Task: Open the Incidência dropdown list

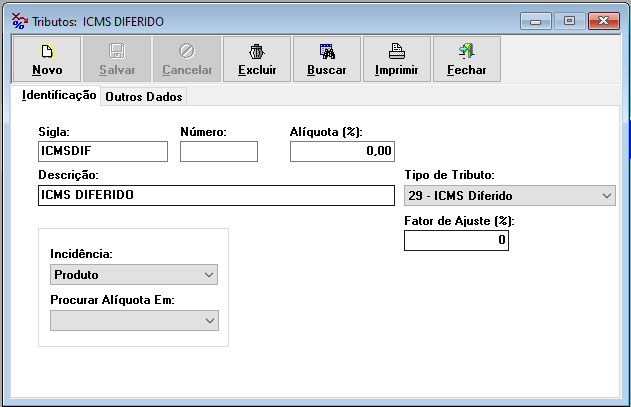Action: tap(209, 274)
